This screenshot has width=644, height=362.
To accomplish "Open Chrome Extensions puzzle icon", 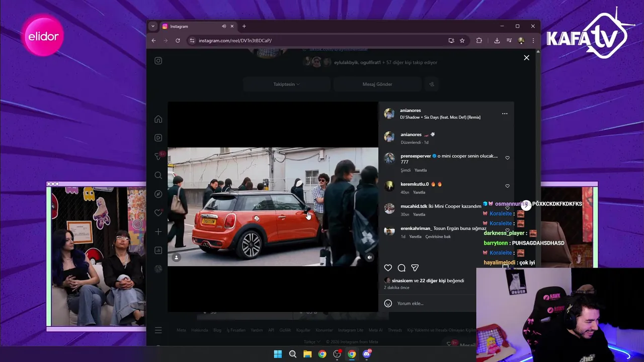I will pyautogui.click(x=479, y=41).
